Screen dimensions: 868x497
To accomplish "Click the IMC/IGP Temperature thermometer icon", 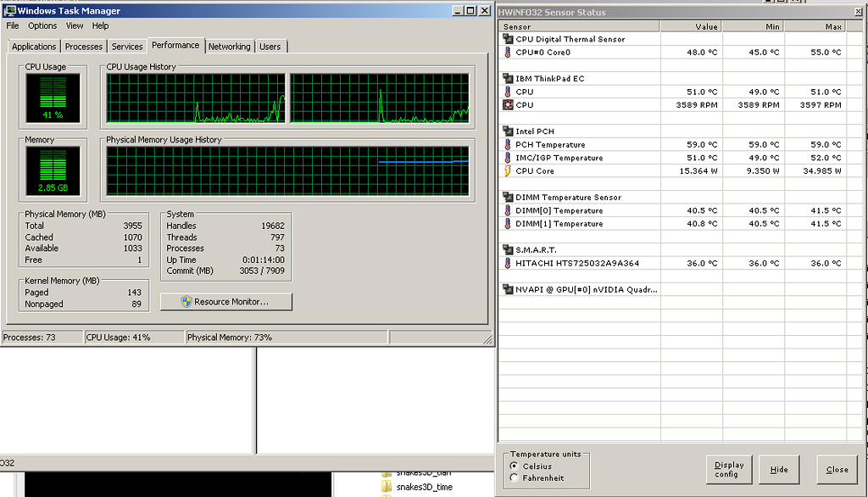I will pyautogui.click(x=508, y=158).
